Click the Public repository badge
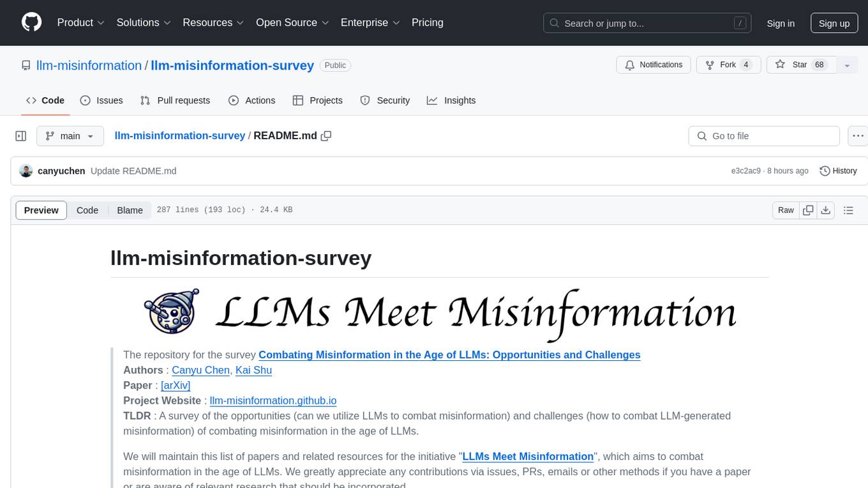This screenshot has width=868, height=488. point(335,65)
